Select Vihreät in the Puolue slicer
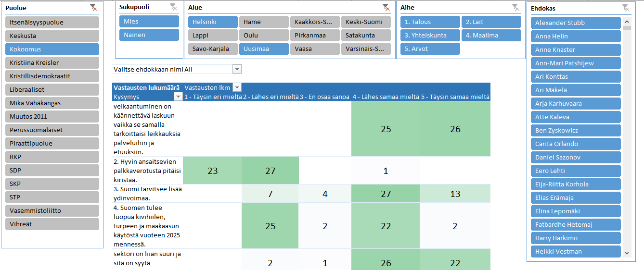Image resolution: width=644 pixels, height=270 pixels. 52,224
